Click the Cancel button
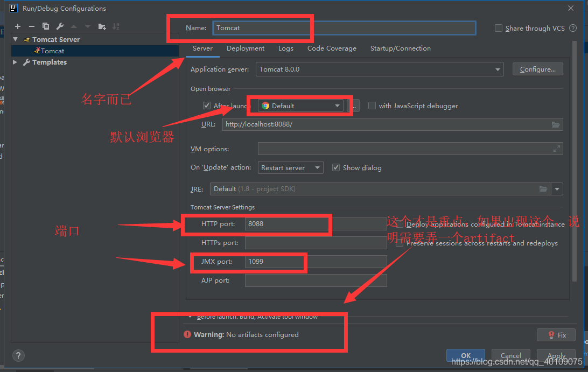588x372 pixels. click(x=511, y=355)
